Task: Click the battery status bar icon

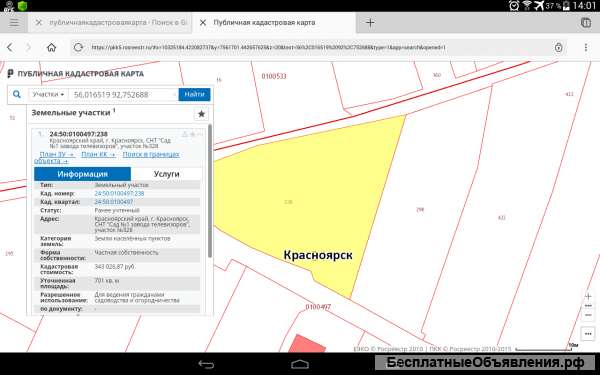Action: 566,5
